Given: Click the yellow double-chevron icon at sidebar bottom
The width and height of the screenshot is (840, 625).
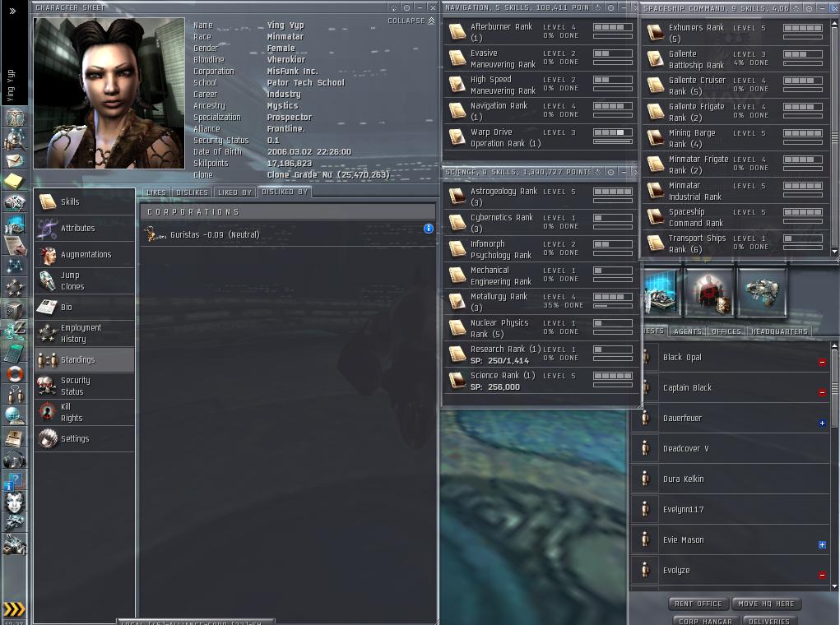Looking at the screenshot, I should click(14, 609).
